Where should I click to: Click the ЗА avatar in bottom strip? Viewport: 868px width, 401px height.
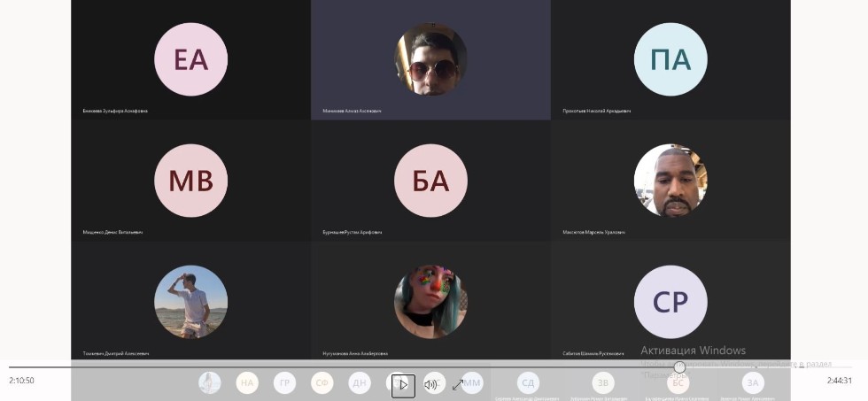tap(753, 383)
